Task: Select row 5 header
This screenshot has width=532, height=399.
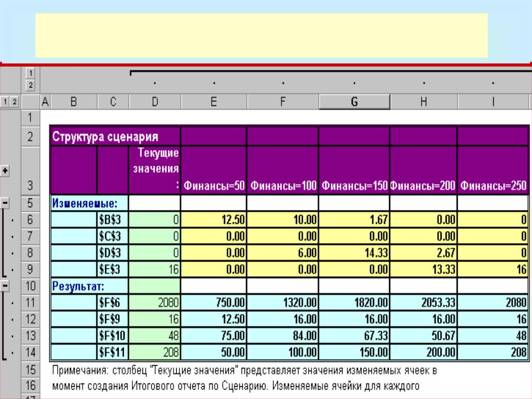Action: click(30, 203)
